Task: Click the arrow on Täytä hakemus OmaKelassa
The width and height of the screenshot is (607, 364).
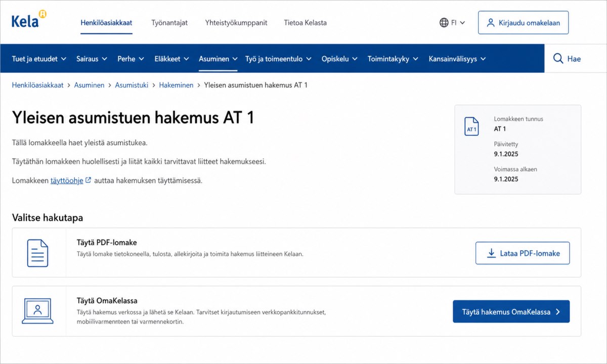Action: (558, 312)
